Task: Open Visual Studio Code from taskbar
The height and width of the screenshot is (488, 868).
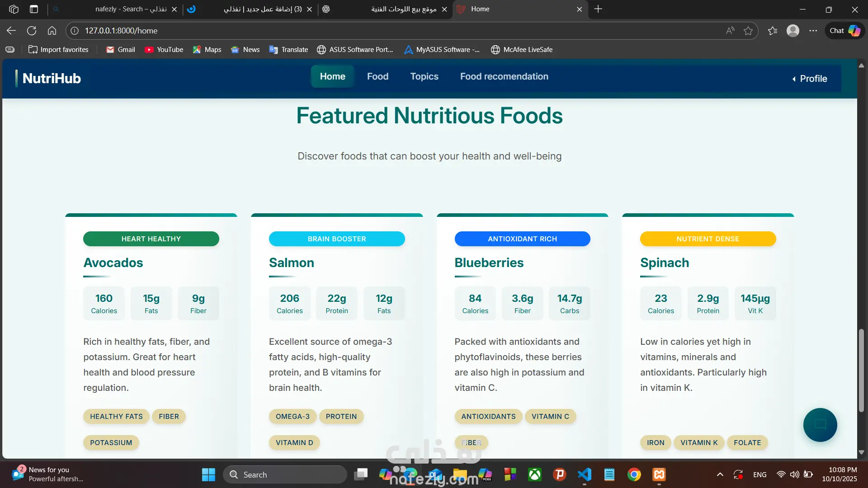Action: [x=584, y=474]
